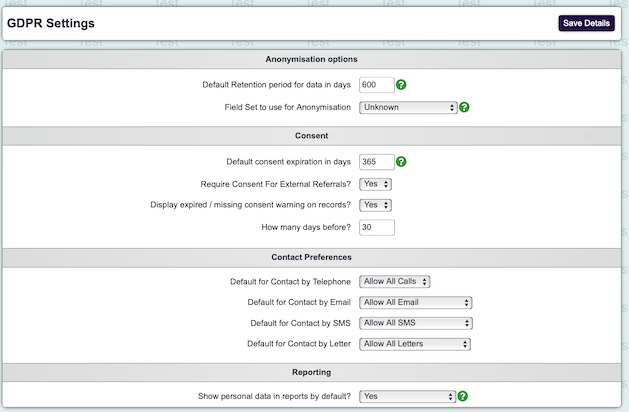Click the Default consent expiration days field
The width and height of the screenshot is (629, 412).
(376, 162)
